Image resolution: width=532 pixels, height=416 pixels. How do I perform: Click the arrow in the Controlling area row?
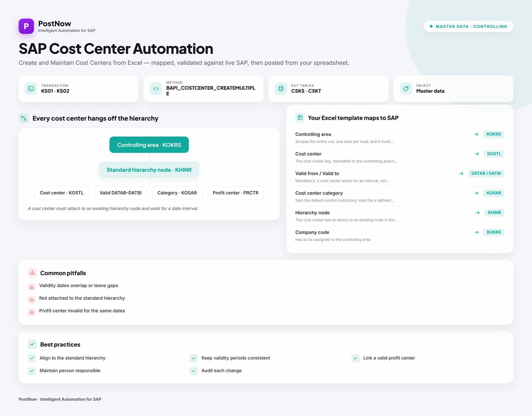click(x=476, y=134)
